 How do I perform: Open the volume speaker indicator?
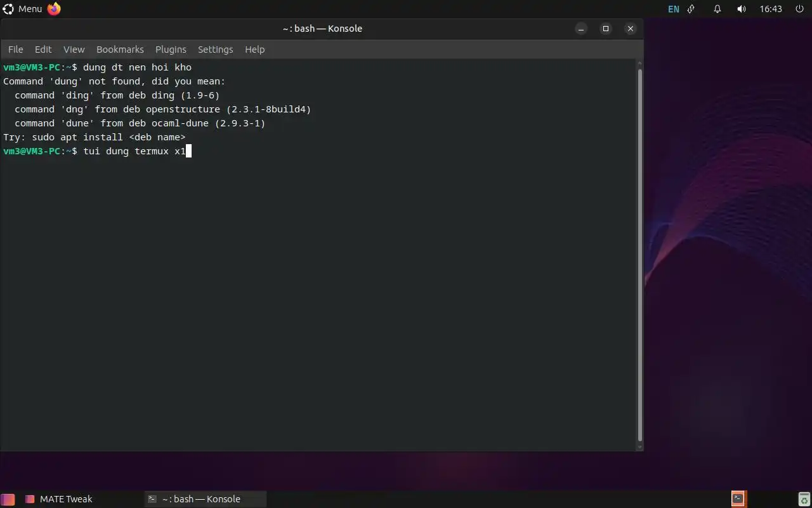(742, 9)
